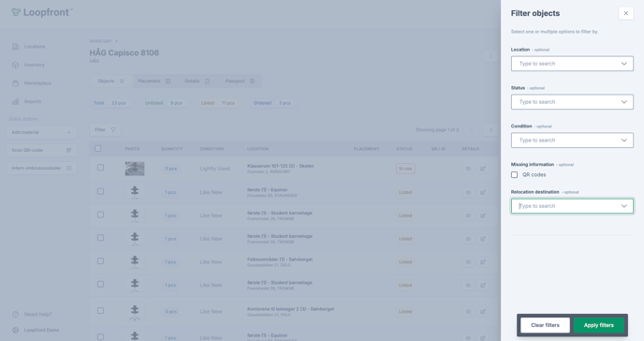Image resolution: width=644 pixels, height=341 pixels.
Task: Open Intern ombruksveileder link
Action: (x=41, y=168)
